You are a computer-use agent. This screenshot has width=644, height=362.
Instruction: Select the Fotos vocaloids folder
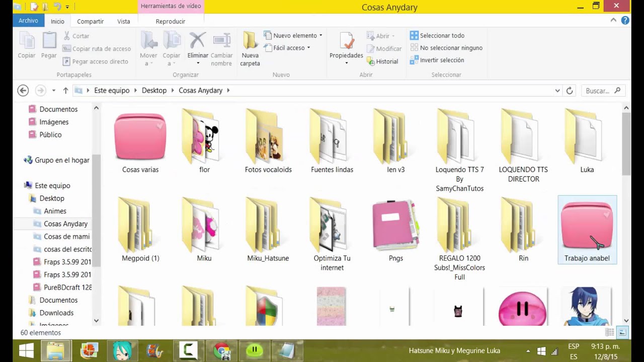tap(268, 141)
